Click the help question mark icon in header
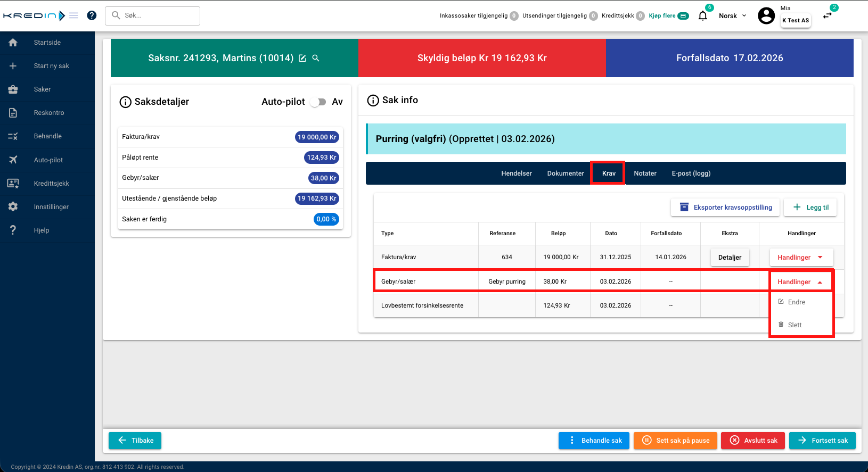The height and width of the screenshot is (472, 868). coord(92,15)
